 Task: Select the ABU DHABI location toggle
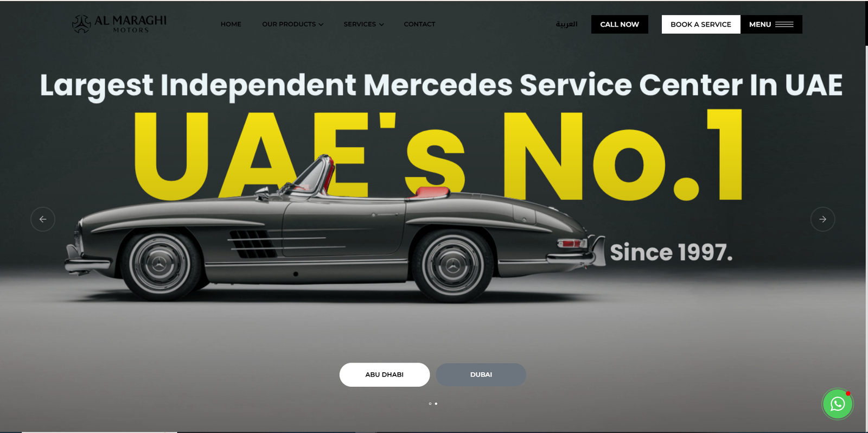click(385, 375)
